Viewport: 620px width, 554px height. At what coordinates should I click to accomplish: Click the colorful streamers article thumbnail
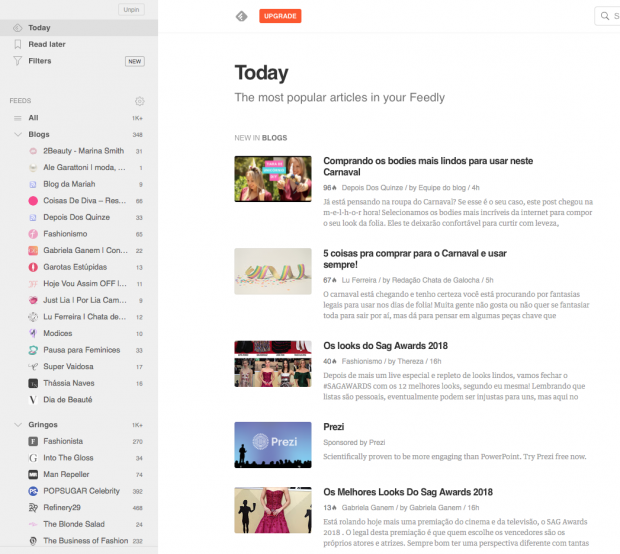[x=273, y=271]
